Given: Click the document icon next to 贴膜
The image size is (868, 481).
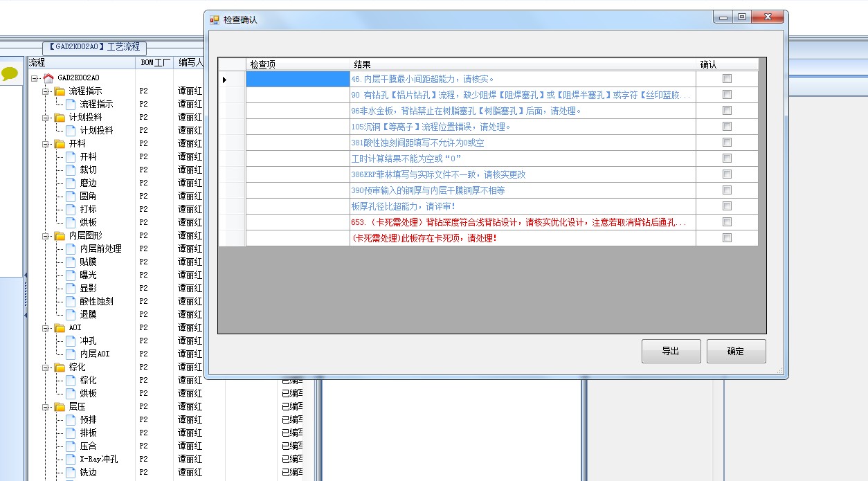Looking at the screenshot, I should tap(71, 262).
